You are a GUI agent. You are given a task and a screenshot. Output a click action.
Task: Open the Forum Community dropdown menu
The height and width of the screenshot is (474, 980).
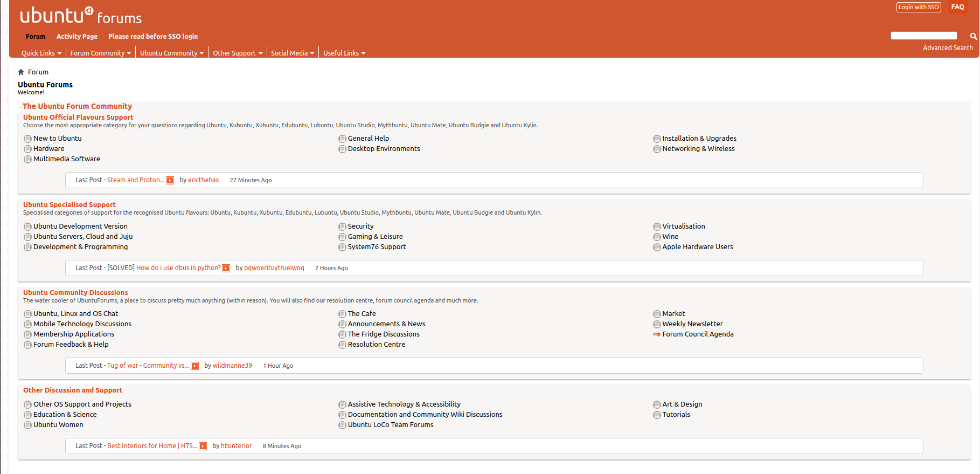(100, 53)
